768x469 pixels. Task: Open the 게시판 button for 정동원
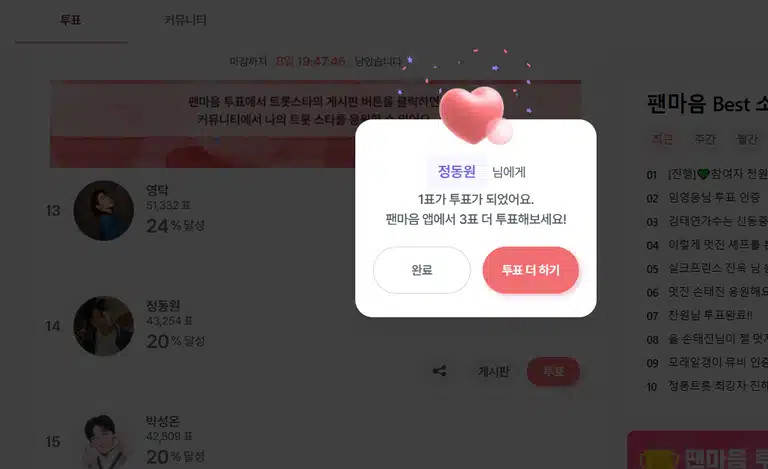493,372
